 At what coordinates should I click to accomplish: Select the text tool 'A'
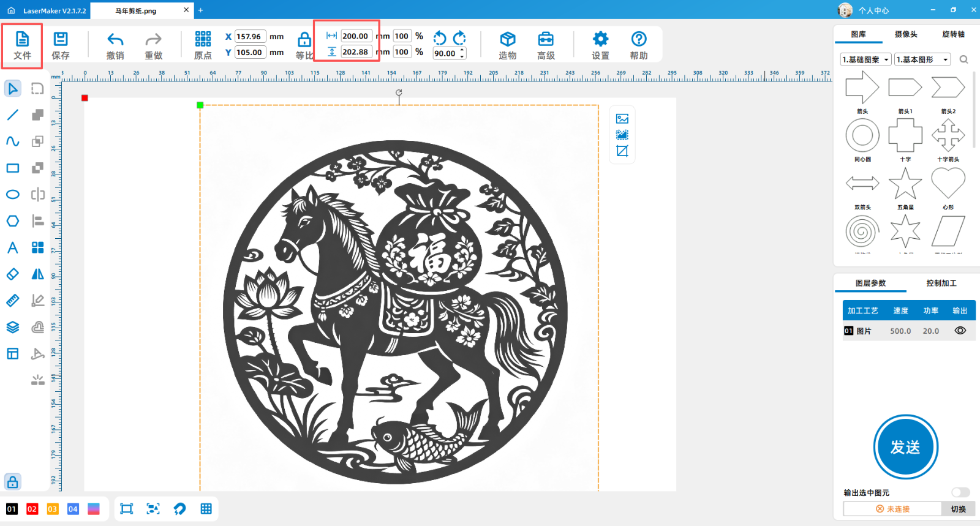click(13, 247)
